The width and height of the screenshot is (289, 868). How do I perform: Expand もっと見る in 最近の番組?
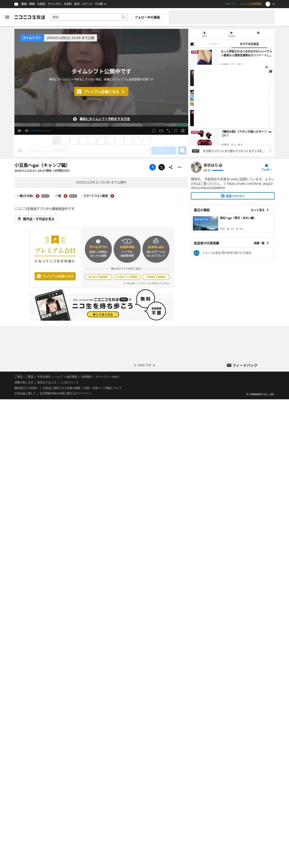tap(260, 210)
